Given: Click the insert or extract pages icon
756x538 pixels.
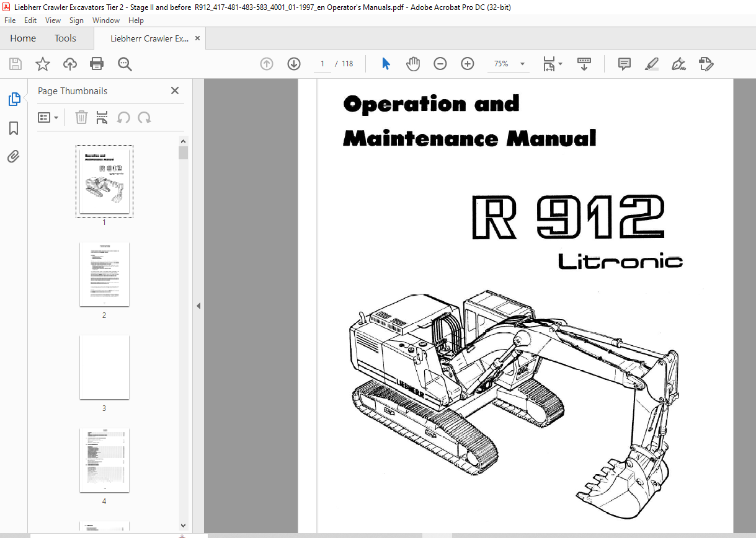Looking at the screenshot, I should [102, 117].
